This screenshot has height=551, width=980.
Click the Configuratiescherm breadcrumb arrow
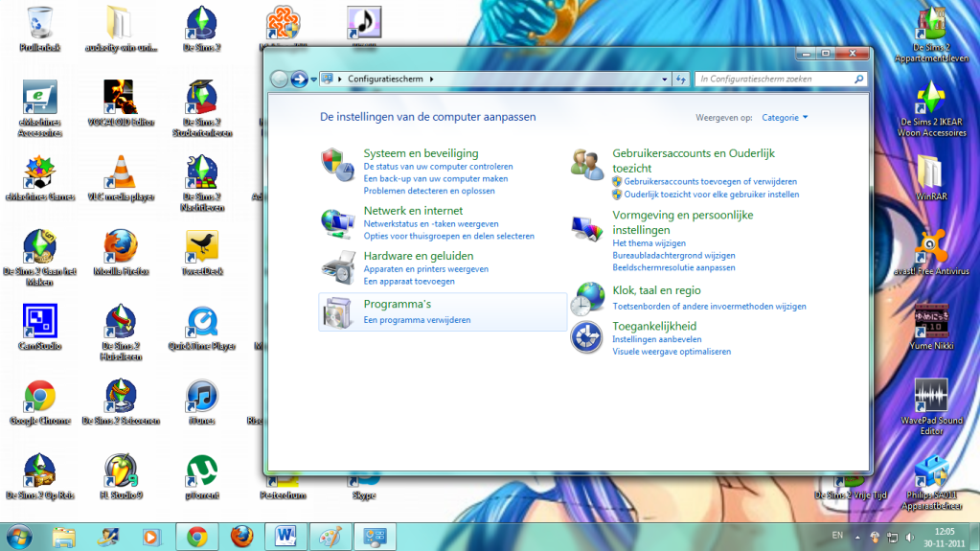(x=432, y=80)
